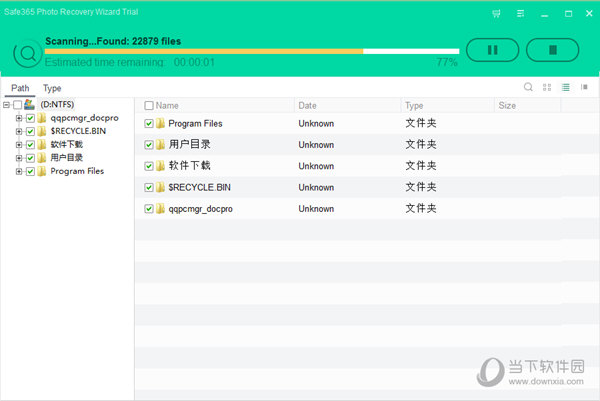Uncheck Program Files row in file list
This screenshot has width=600, height=401.
[149, 124]
